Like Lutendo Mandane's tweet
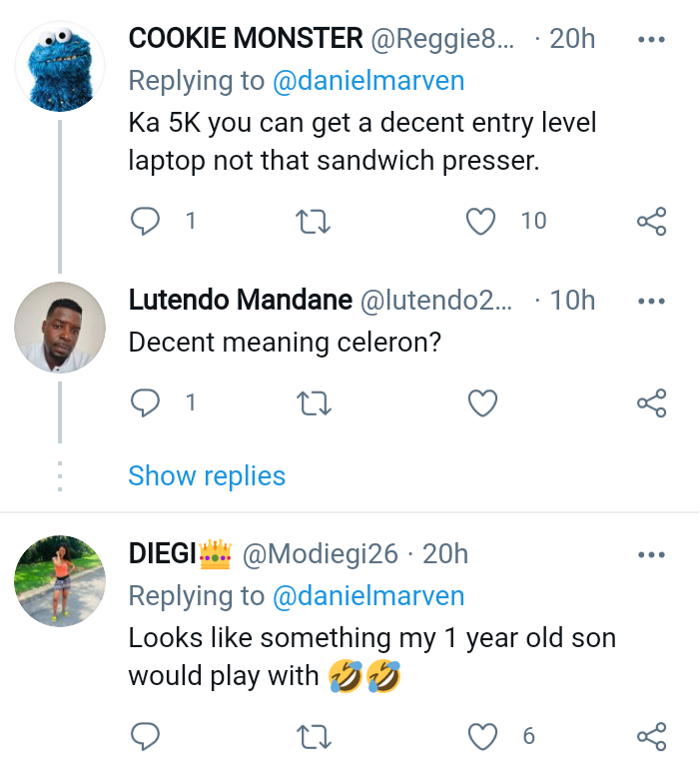 pos(482,403)
